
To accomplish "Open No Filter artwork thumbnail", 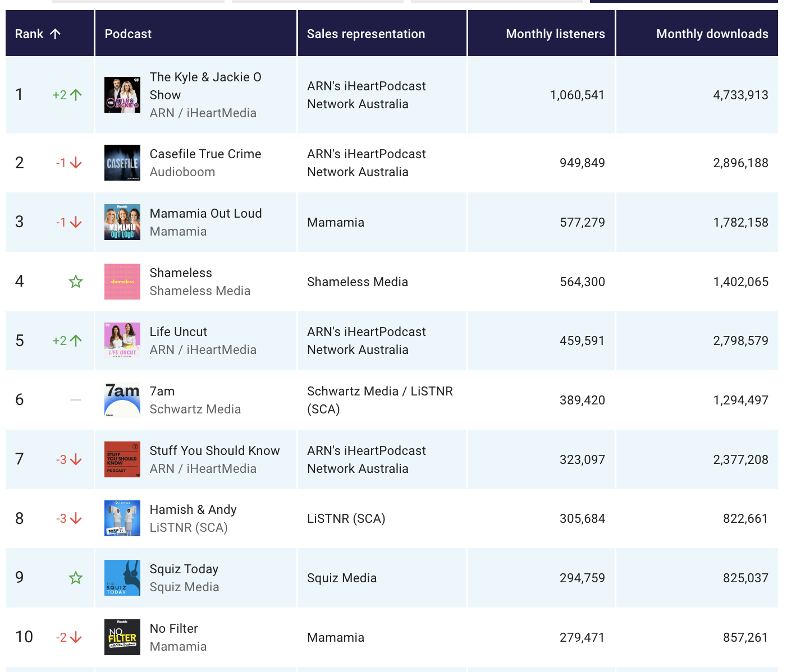I will pyautogui.click(x=122, y=637).
